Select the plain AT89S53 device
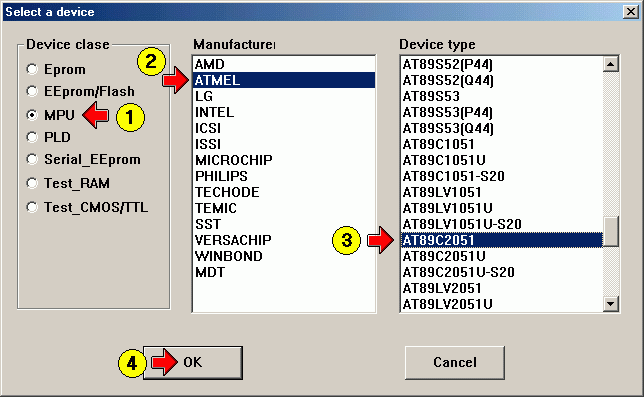The height and width of the screenshot is (397, 644). point(501,96)
